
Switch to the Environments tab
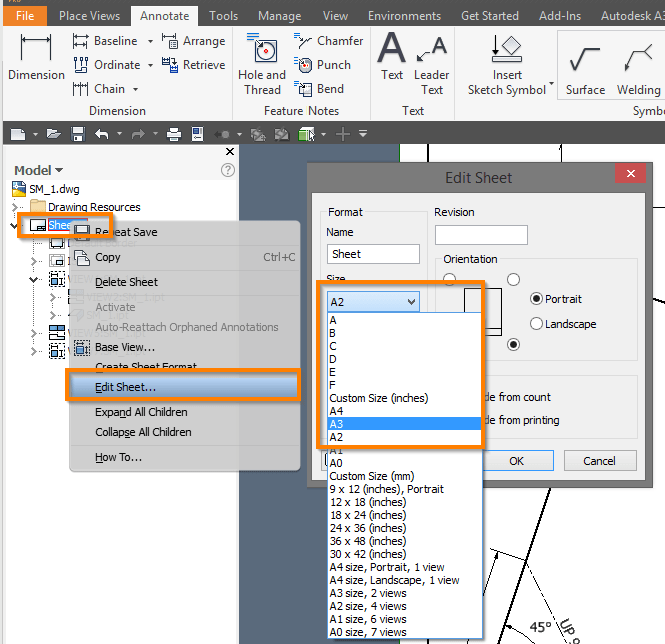click(x=404, y=16)
